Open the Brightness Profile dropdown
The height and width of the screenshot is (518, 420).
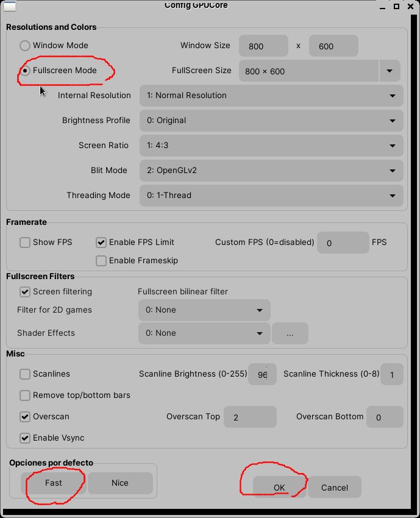(271, 121)
